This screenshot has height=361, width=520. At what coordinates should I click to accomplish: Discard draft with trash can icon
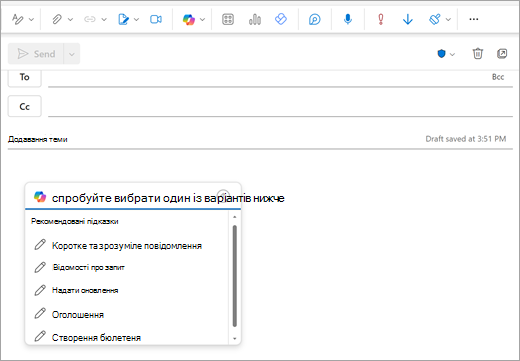tap(478, 53)
